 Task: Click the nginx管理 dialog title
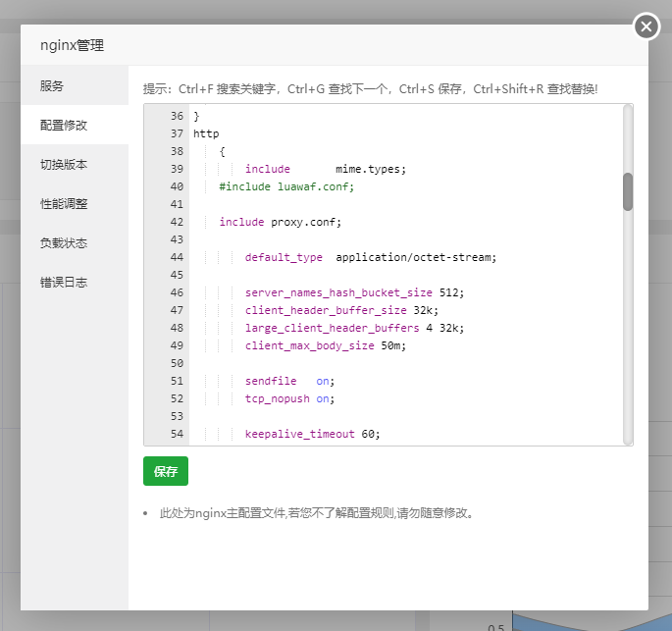click(72, 45)
